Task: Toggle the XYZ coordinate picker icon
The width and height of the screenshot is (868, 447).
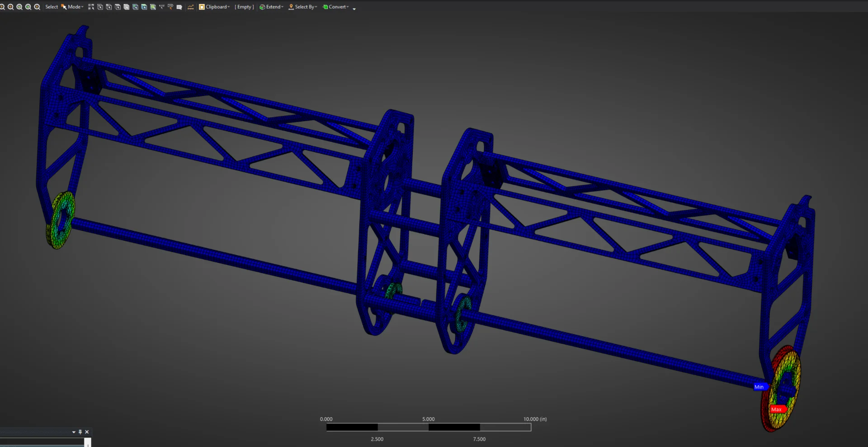Action: tap(161, 7)
